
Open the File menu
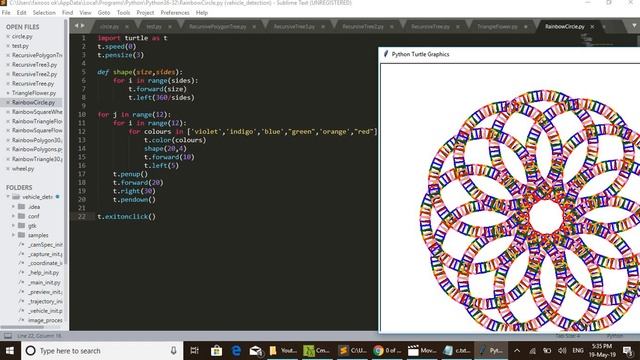point(6,13)
